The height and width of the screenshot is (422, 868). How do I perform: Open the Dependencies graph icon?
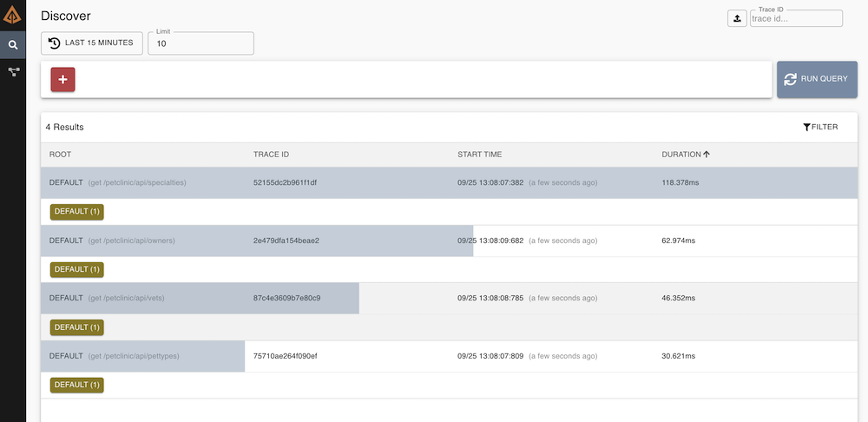click(x=13, y=72)
